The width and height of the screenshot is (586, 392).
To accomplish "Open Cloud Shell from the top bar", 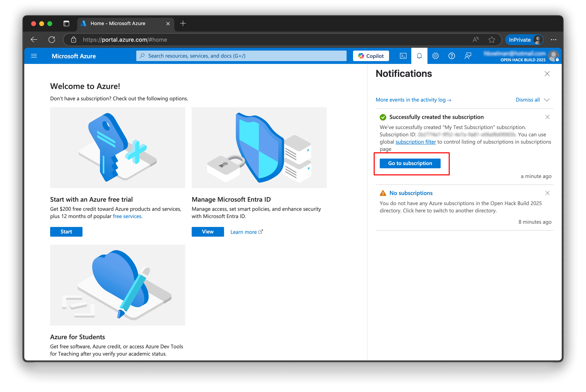I will [x=403, y=56].
